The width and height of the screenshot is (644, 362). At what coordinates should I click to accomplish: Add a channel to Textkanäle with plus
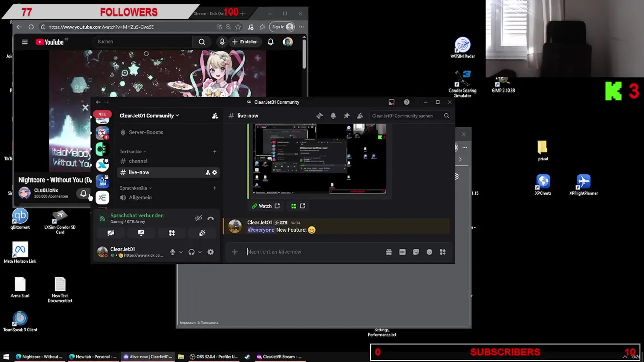(214, 151)
